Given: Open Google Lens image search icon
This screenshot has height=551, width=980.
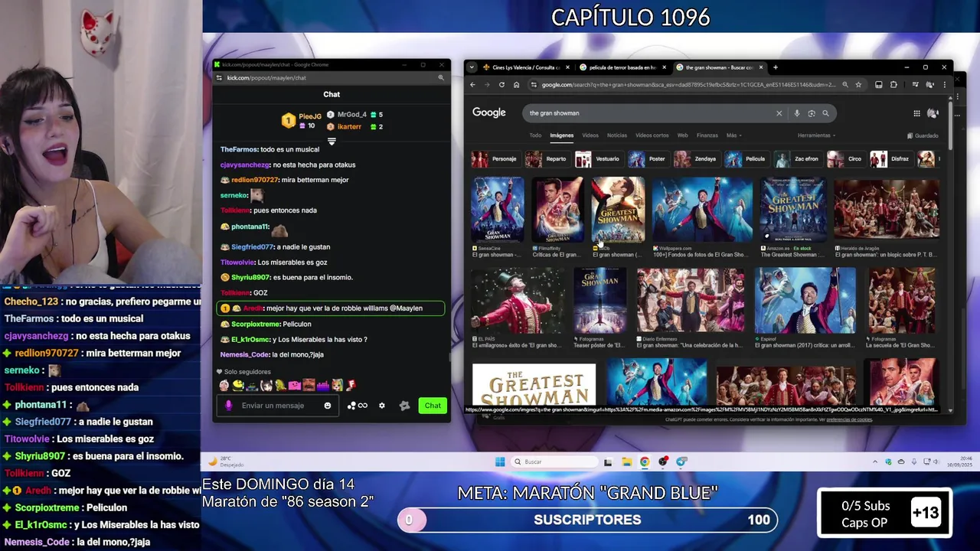Looking at the screenshot, I should (812, 113).
